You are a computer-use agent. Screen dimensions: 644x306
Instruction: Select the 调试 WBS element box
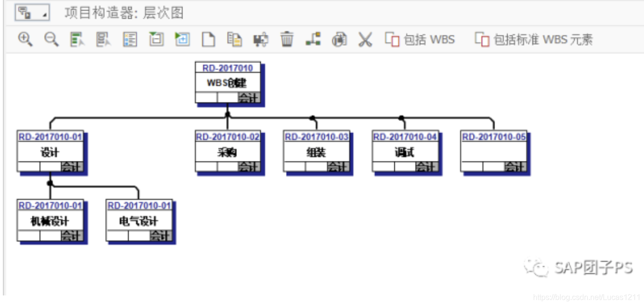click(x=405, y=151)
